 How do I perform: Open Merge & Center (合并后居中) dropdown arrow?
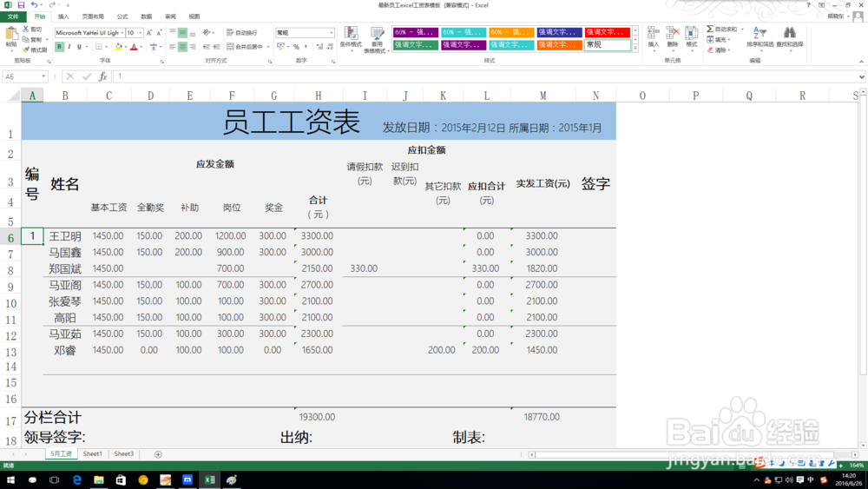268,47
